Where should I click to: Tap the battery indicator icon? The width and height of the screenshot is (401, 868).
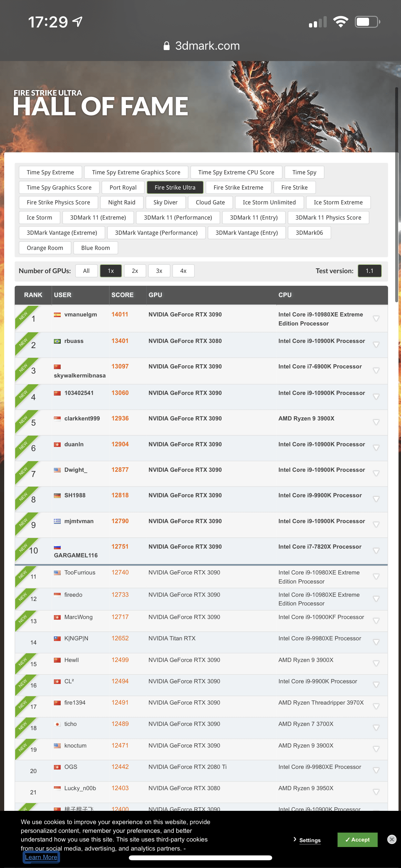point(367,22)
